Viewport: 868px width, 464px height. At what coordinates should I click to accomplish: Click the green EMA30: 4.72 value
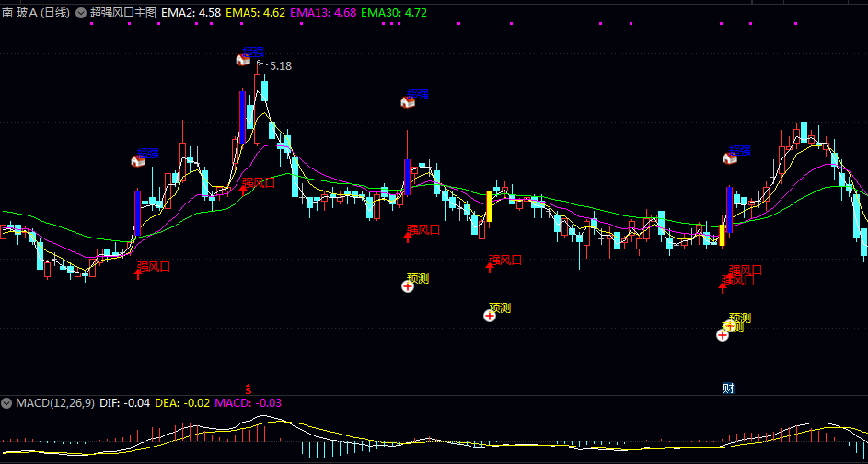coord(394,13)
